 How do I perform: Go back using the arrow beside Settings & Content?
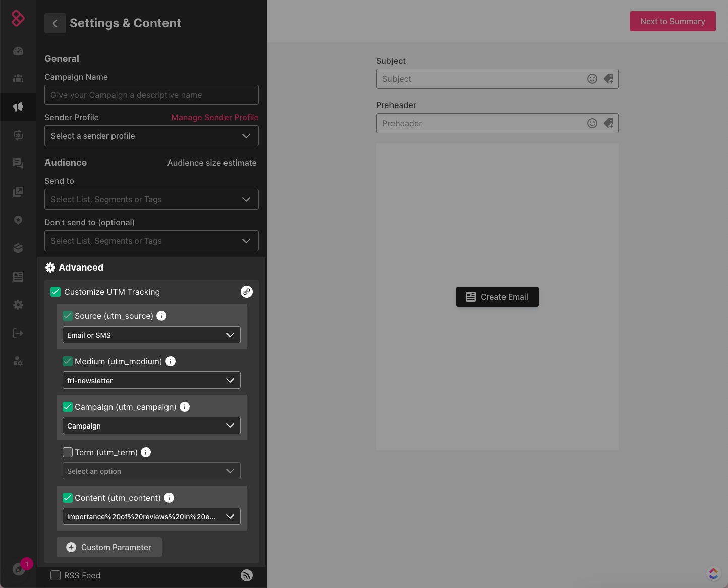pyautogui.click(x=55, y=23)
